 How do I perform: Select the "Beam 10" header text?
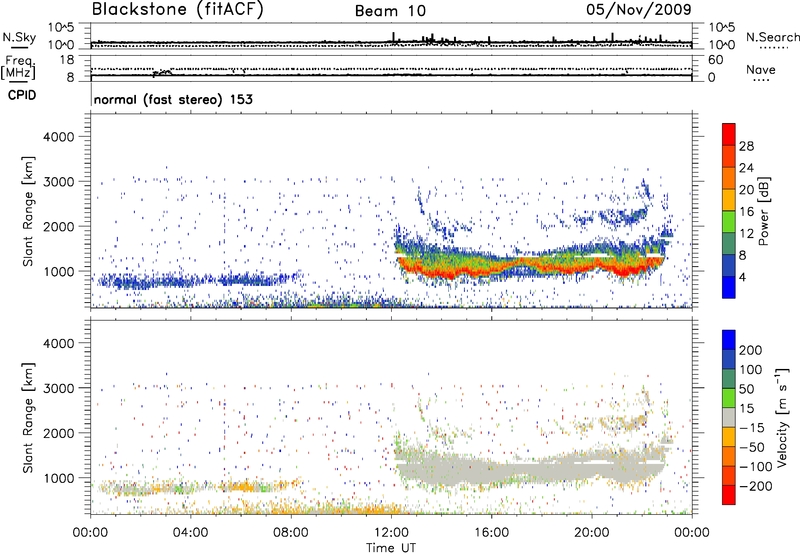tap(390, 11)
